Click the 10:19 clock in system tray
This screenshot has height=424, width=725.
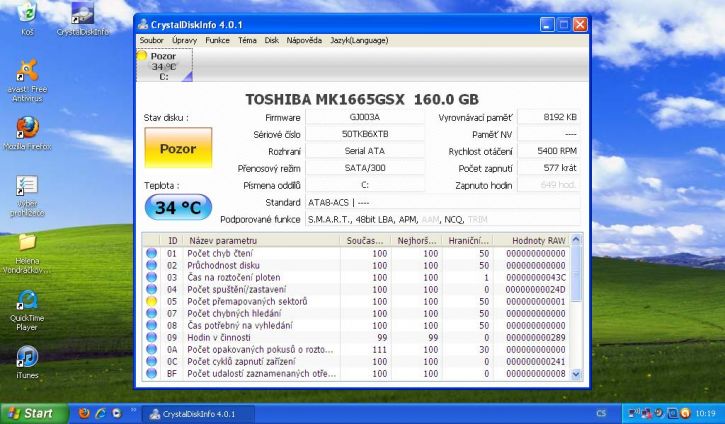(x=706, y=413)
